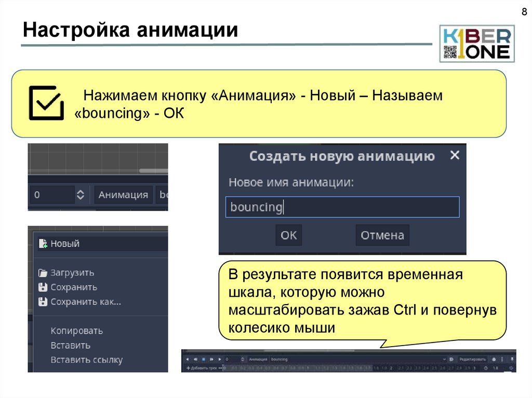Click the play forward arrow in timeline
Screen dimensions: 532x398
click(x=220, y=360)
